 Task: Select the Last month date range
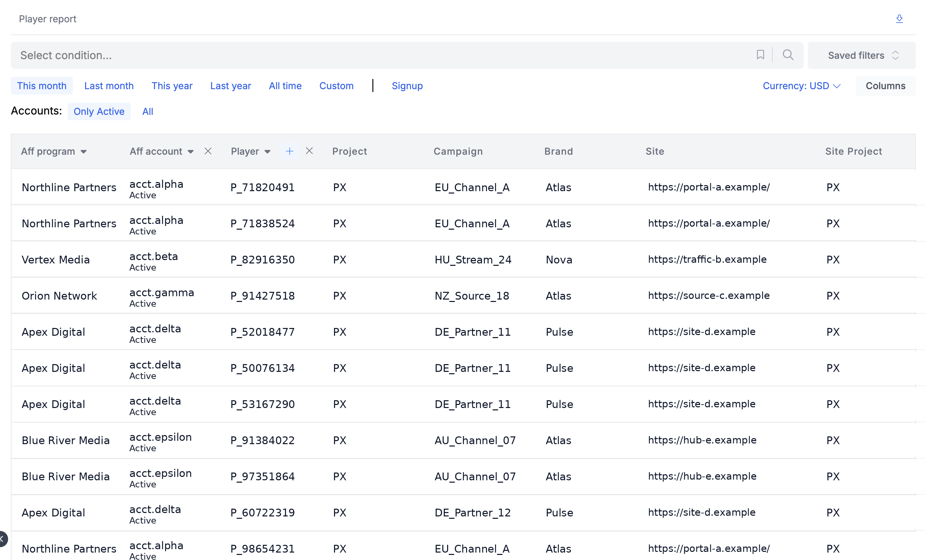[109, 86]
